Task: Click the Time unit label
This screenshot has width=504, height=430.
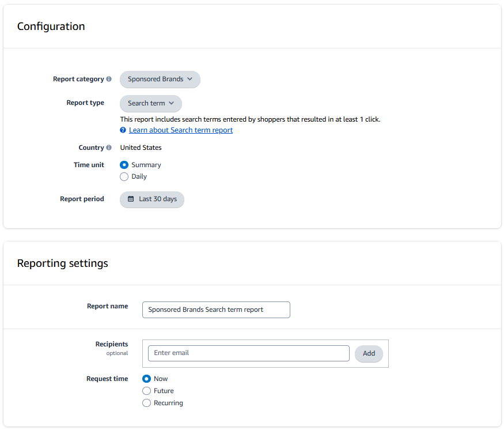Action: tap(89, 165)
